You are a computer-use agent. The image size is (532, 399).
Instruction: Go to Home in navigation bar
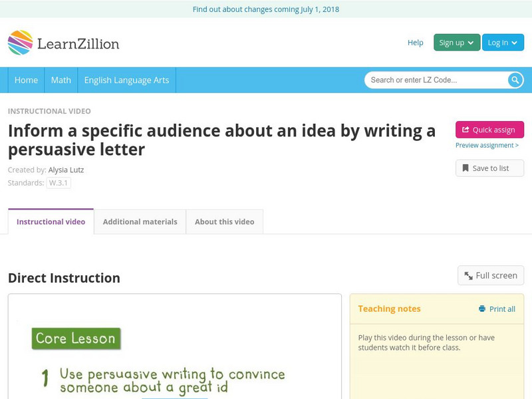point(26,80)
